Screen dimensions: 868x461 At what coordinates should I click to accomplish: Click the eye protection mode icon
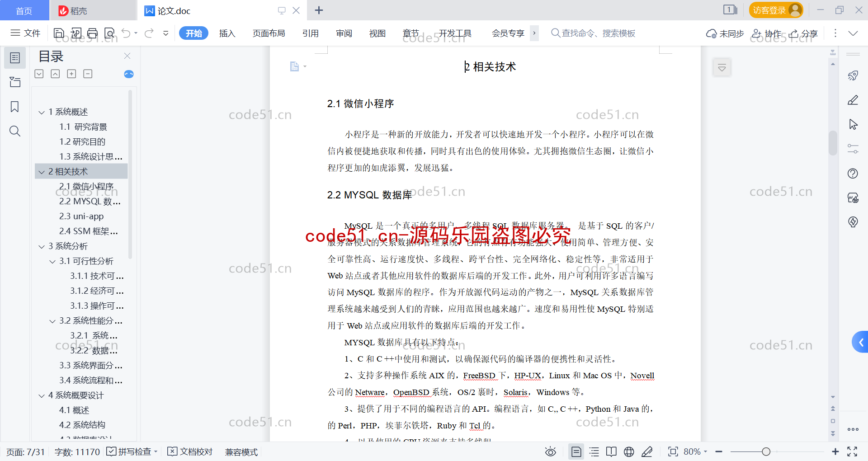click(x=550, y=452)
